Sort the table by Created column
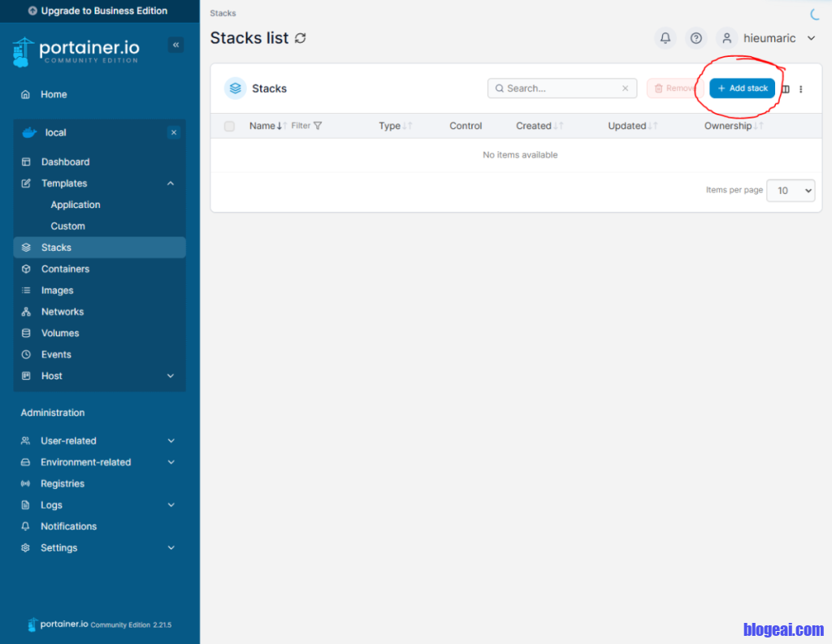Image resolution: width=832 pixels, height=644 pixels. [x=534, y=126]
